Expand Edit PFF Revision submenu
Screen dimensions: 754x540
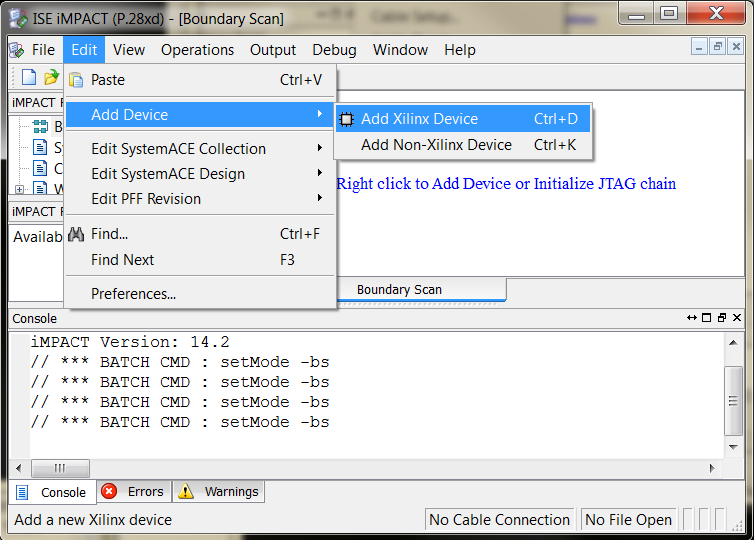tap(146, 199)
